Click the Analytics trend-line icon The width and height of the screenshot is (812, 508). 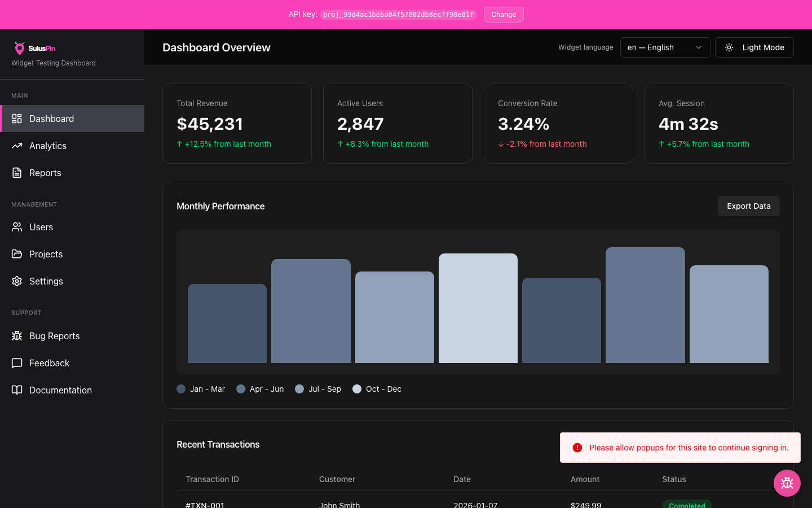(17, 146)
